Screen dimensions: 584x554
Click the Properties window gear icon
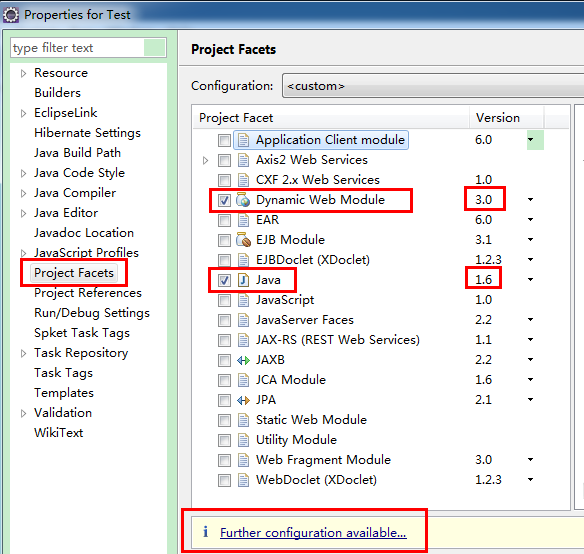click(11, 15)
